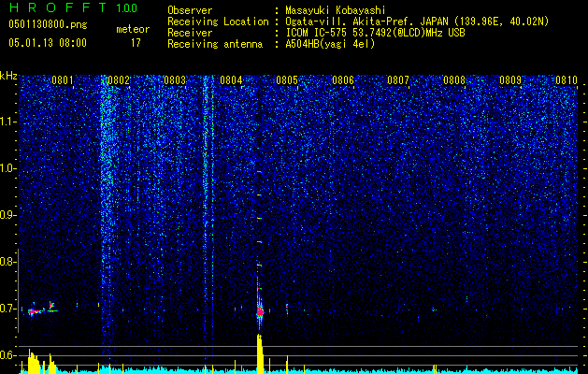Click the Ogata-vill. Akita-Pref. JAPAN location text
Image resolution: width=588 pixels, height=374 pixels.
point(417,22)
